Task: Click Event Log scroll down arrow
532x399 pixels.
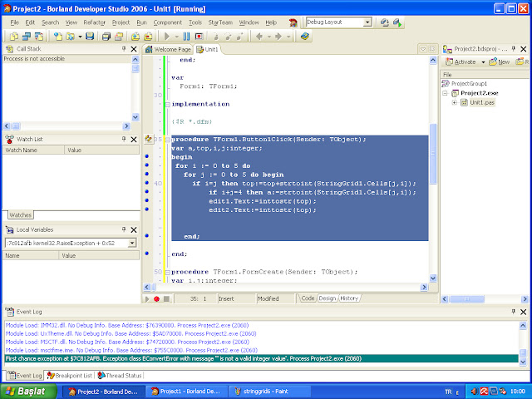Action: click(x=523, y=362)
